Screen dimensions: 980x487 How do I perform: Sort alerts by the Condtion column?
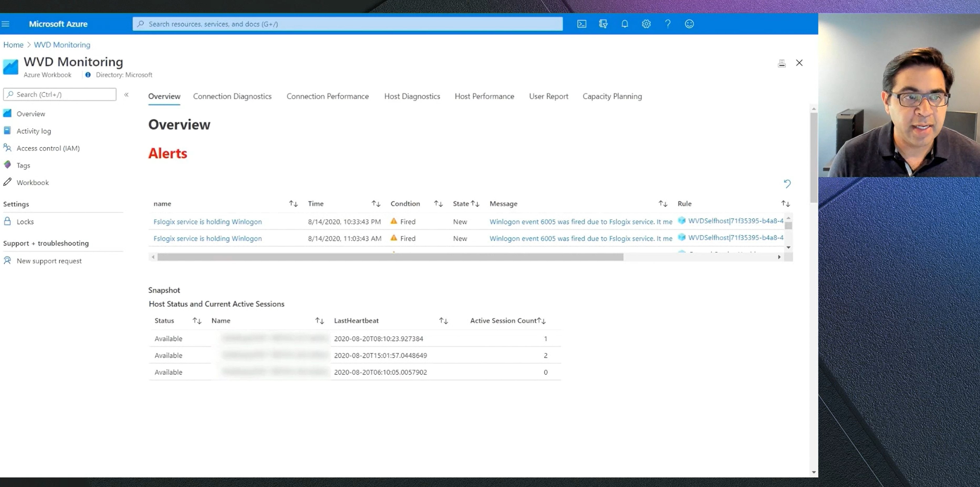438,204
